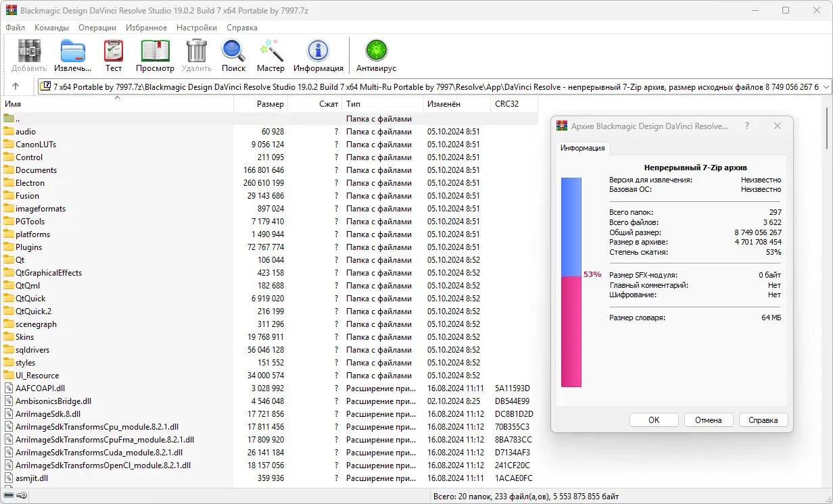Click the compression ratio bar in dialog

coord(571,282)
